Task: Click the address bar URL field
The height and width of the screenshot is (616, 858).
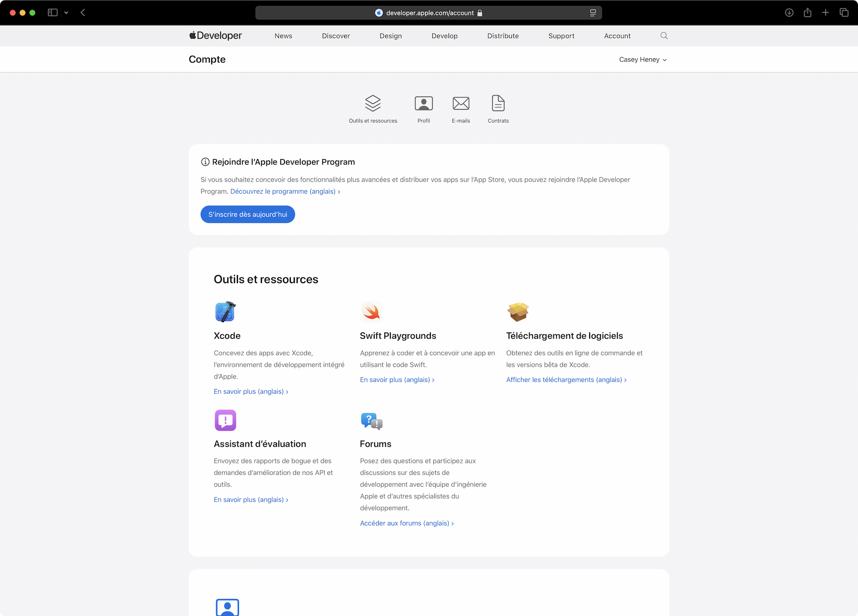Action: (429, 13)
